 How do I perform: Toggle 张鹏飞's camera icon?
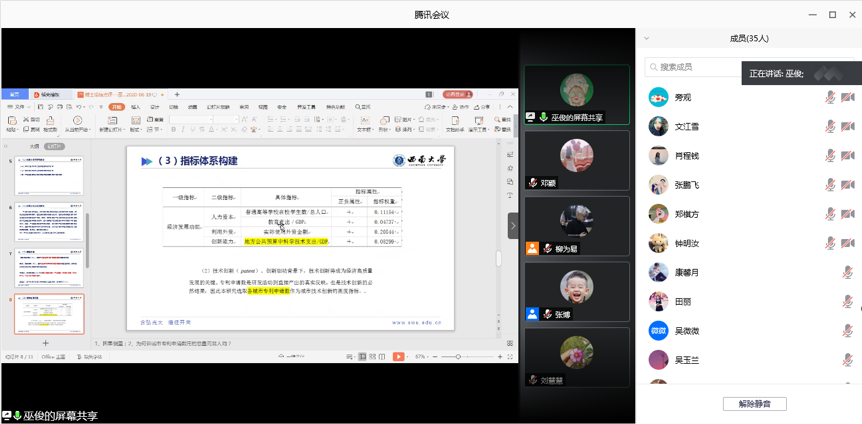point(848,185)
